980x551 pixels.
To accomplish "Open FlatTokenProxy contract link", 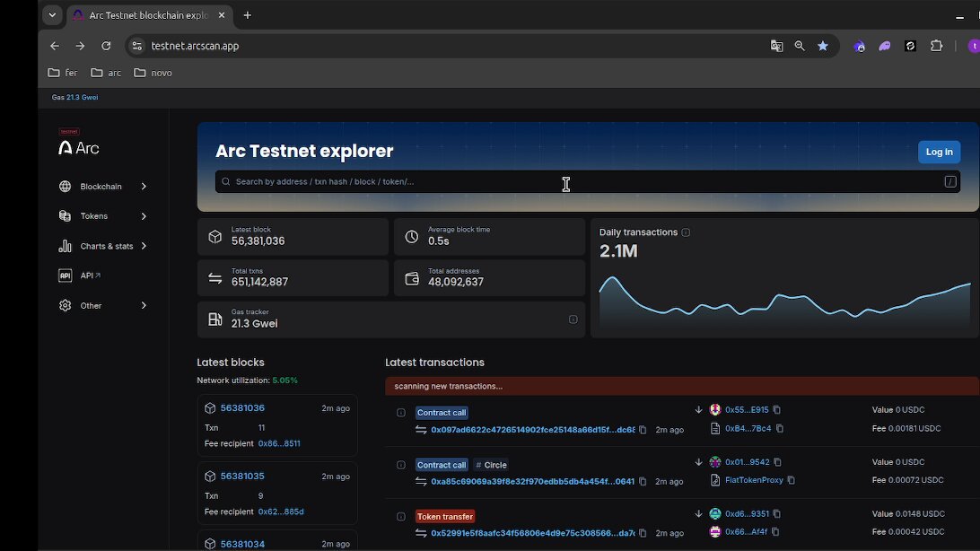I will click(x=754, y=480).
